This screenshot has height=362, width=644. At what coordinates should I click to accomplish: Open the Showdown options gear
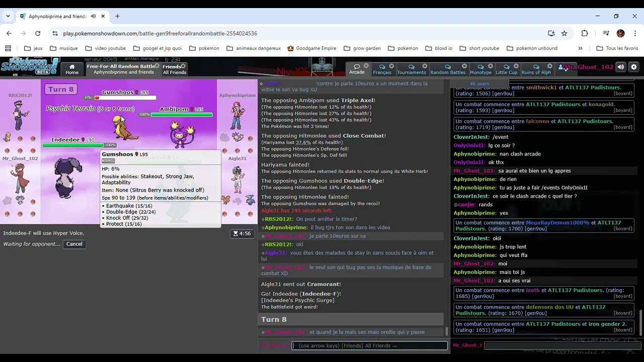[x=634, y=67]
